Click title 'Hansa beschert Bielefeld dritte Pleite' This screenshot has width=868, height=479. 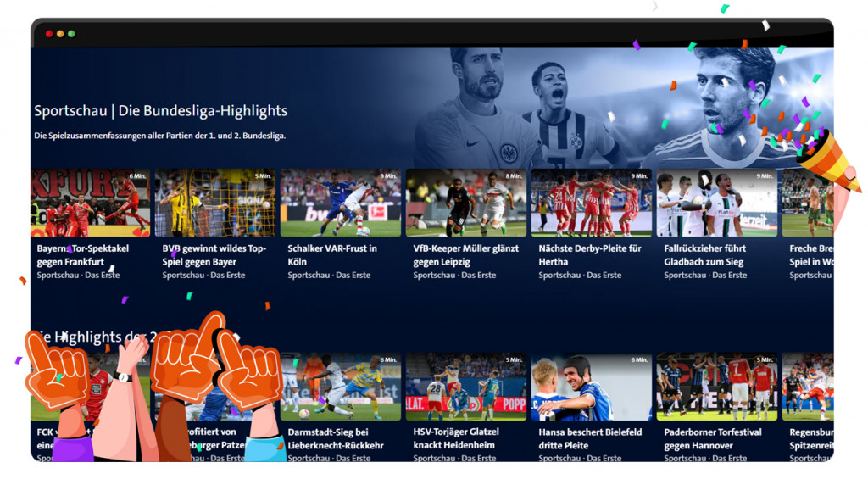click(x=590, y=438)
